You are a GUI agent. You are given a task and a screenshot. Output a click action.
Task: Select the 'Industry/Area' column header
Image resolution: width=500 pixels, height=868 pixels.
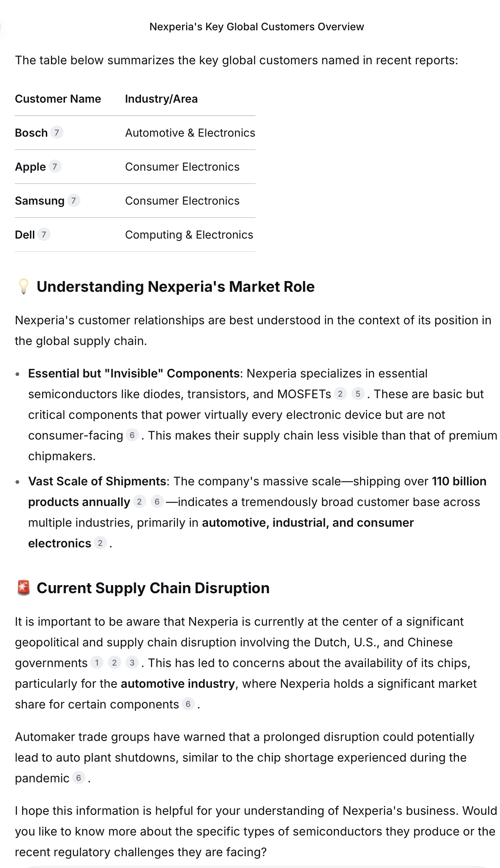tap(161, 99)
